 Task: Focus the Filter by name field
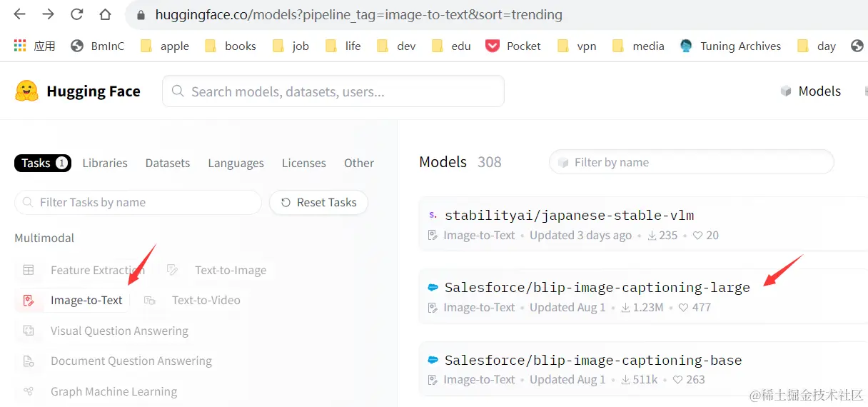[691, 162]
